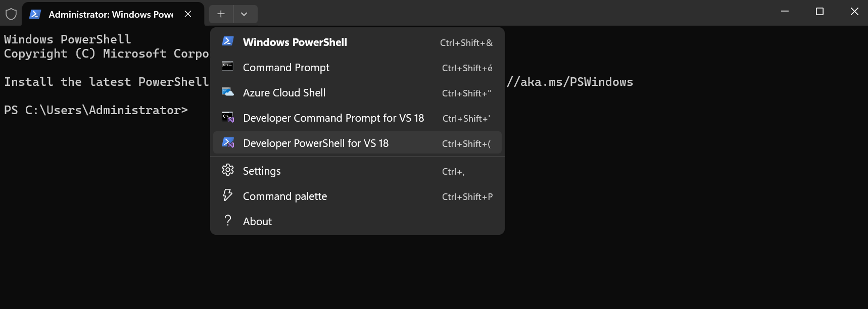Image resolution: width=868 pixels, height=309 pixels.
Task: Click the Settings gear icon
Action: [x=228, y=170]
